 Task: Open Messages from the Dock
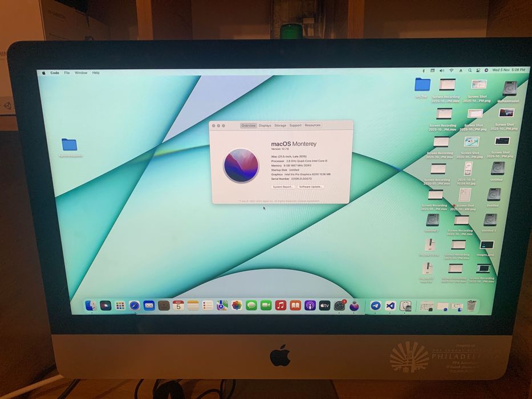(251, 306)
